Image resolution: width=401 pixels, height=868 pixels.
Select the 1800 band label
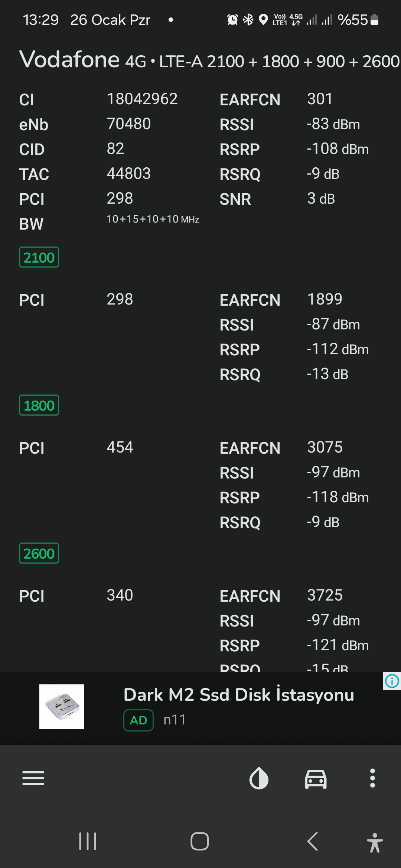coord(39,405)
